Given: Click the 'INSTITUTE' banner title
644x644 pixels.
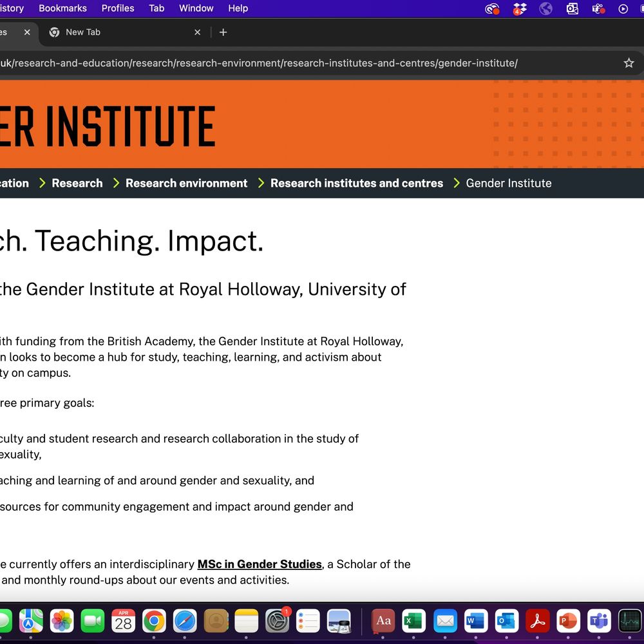Looking at the screenshot, I should pos(131,126).
